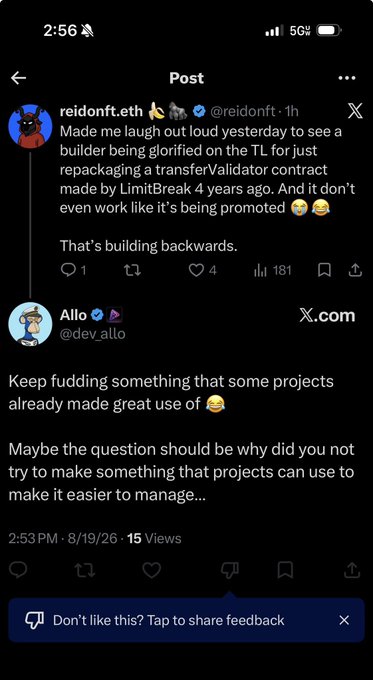Share Allo's post via upload icon

[x=352, y=570]
